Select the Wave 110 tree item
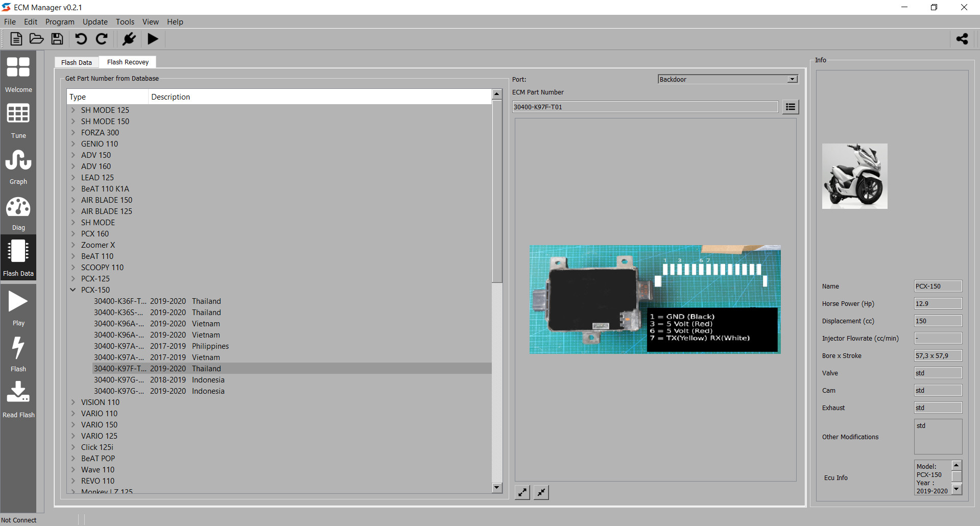The image size is (980, 526). [98, 470]
